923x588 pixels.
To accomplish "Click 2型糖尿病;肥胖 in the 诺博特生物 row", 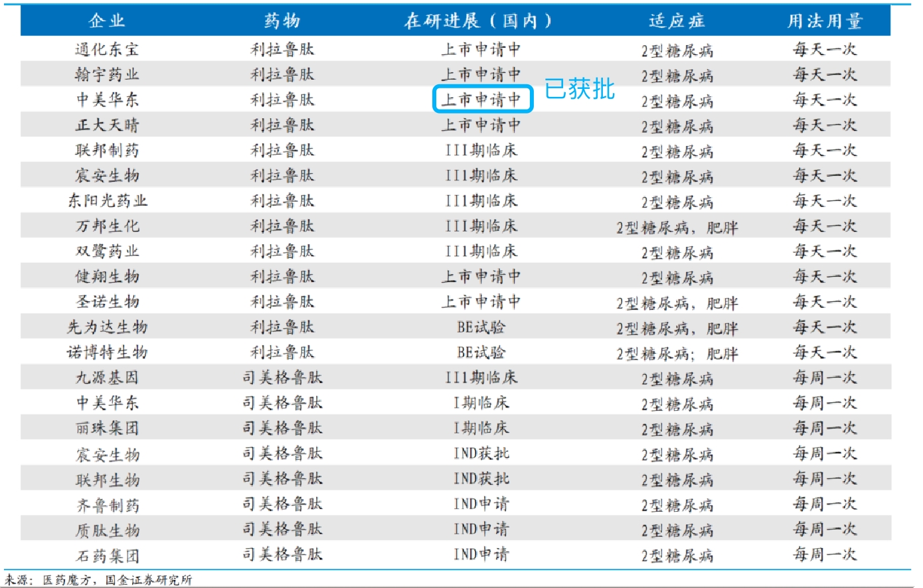I will pyautogui.click(x=677, y=354).
